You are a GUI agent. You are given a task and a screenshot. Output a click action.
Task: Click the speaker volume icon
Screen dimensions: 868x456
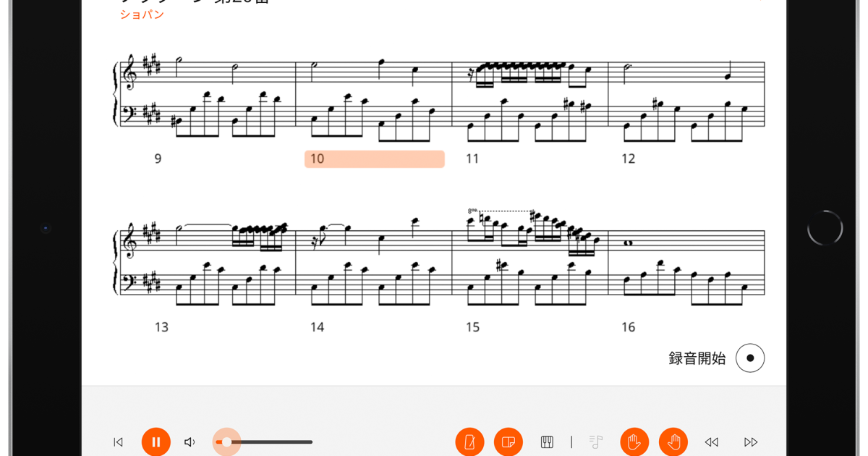190,442
